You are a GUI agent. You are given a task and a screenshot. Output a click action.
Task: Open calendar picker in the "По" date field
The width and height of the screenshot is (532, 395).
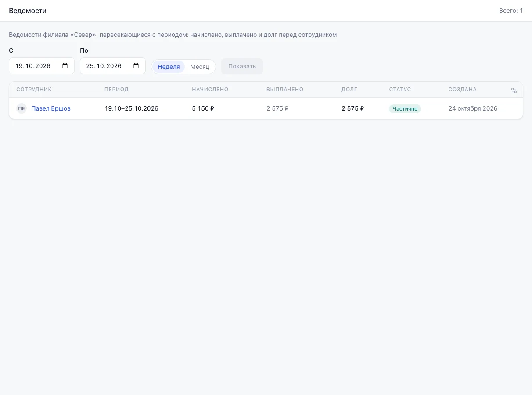136,66
